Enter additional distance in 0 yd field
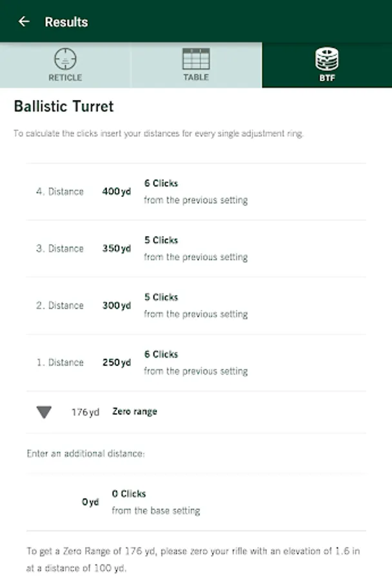 point(90,502)
